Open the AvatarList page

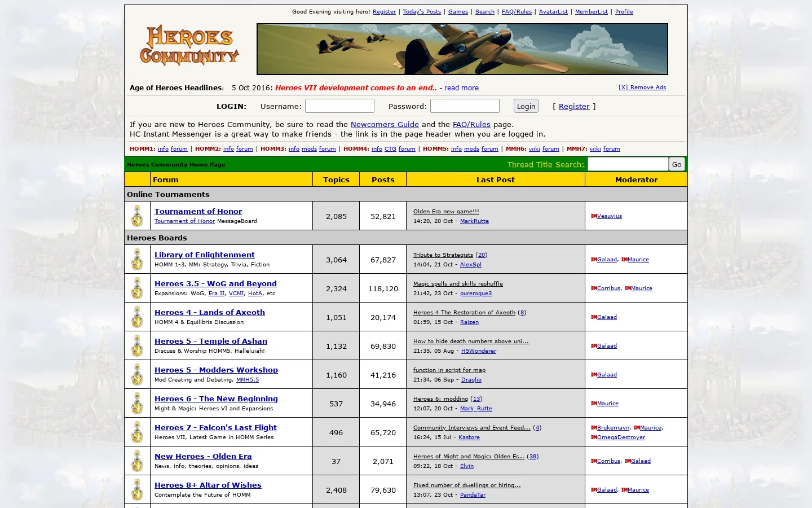553,12
